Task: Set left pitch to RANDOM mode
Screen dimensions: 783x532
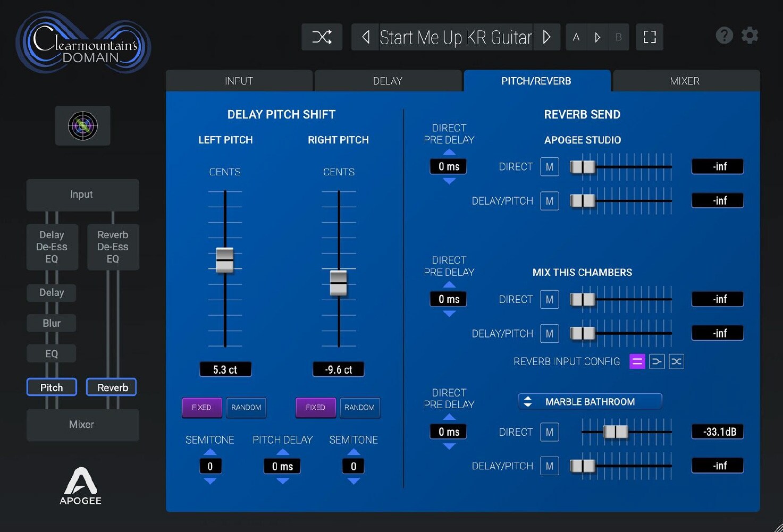Action: [246, 408]
